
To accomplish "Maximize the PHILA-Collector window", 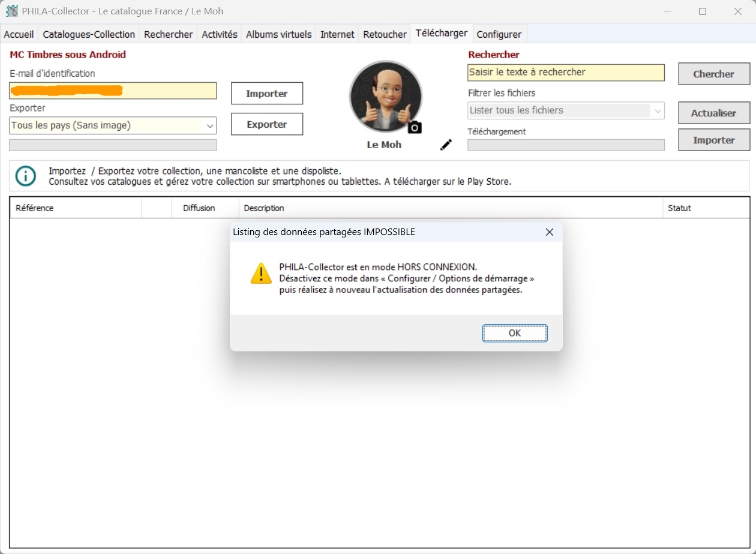I will pyautogui.click(x=703, y=11).
